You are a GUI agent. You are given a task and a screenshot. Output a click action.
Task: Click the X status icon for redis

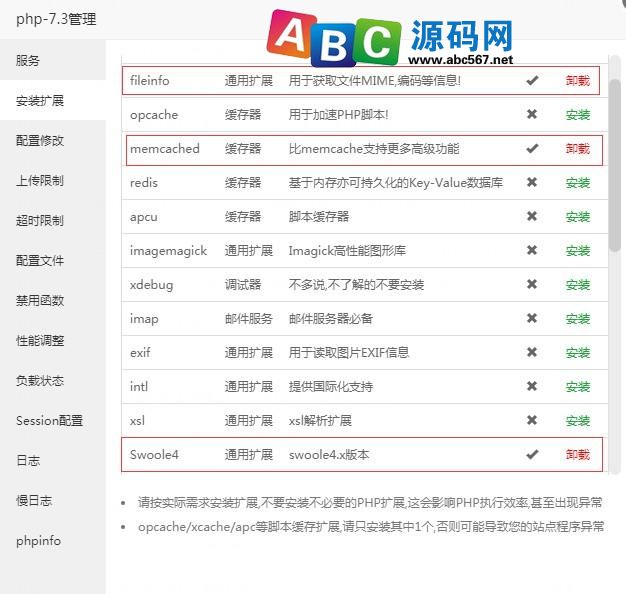tap(532, 182)
